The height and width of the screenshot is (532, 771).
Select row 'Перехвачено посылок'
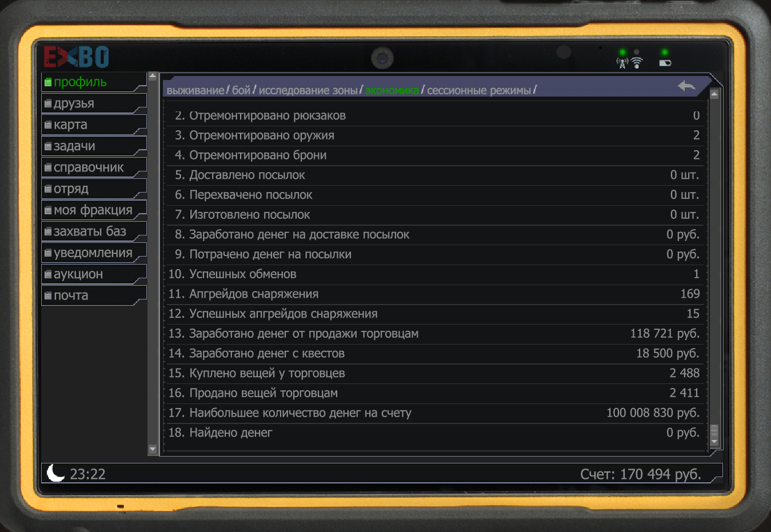(x=434, y=195)
